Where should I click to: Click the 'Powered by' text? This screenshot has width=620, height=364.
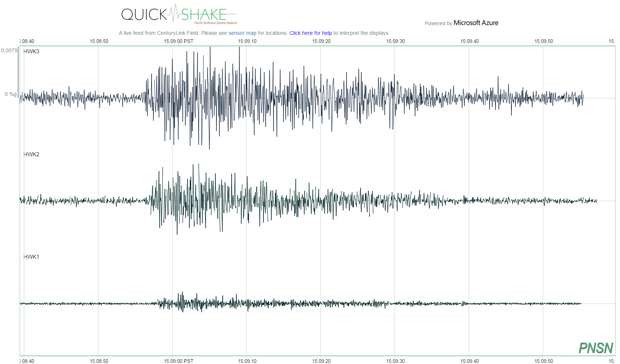point(438,23)
